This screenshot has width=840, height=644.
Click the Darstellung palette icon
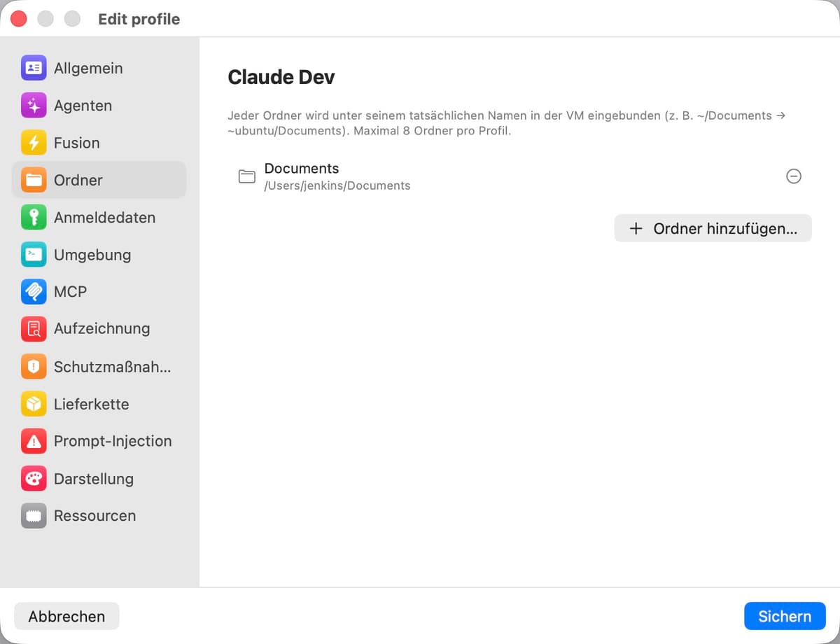point(34,479)
